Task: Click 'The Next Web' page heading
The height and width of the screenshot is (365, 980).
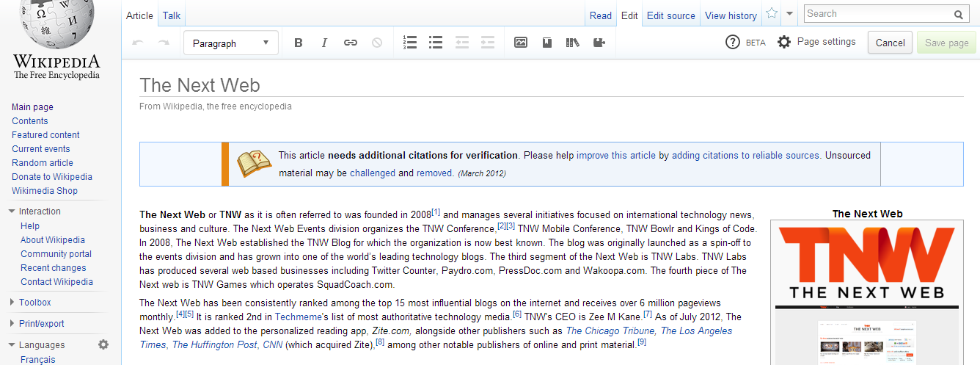Action: point(200,85)
